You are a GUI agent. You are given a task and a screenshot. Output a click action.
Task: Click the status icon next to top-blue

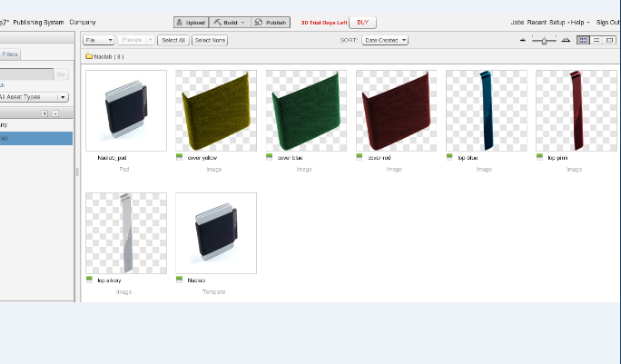(449, 157)
